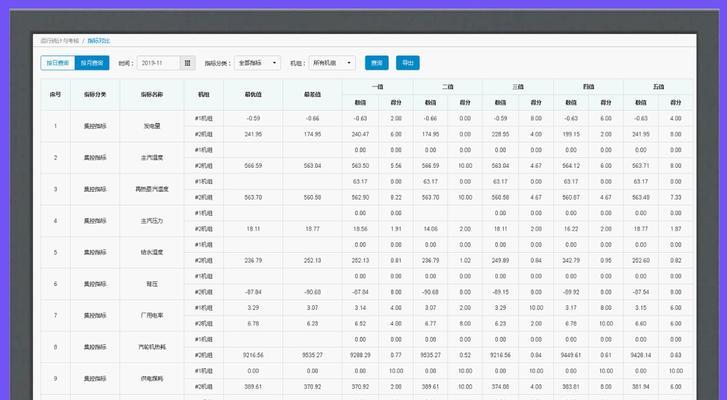
Task: Open the 机组 dropdown showing 所有机组
Action: (332, 63)
